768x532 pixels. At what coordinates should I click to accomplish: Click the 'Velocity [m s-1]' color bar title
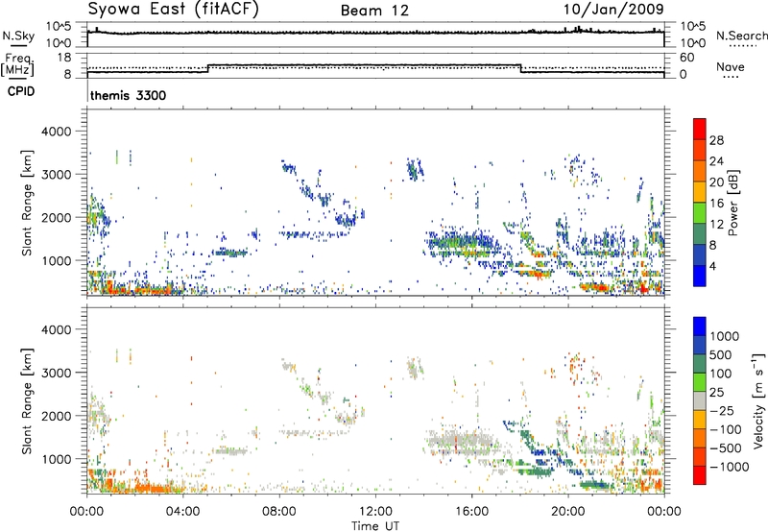(x=758, y=400)
